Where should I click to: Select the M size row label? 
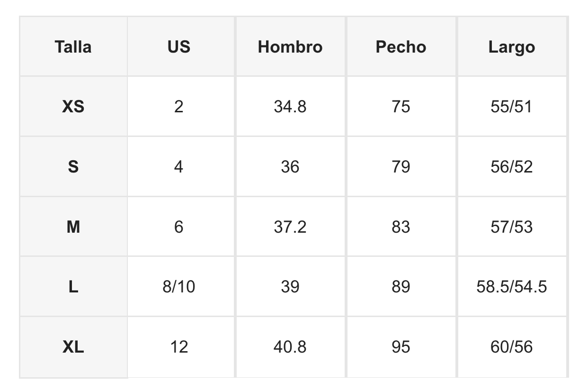[x=73, y=227]
